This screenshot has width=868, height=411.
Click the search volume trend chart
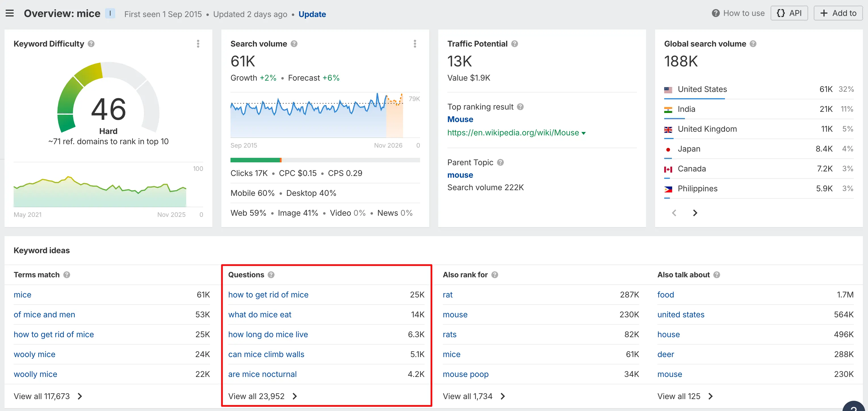click(x=317, y=115)
